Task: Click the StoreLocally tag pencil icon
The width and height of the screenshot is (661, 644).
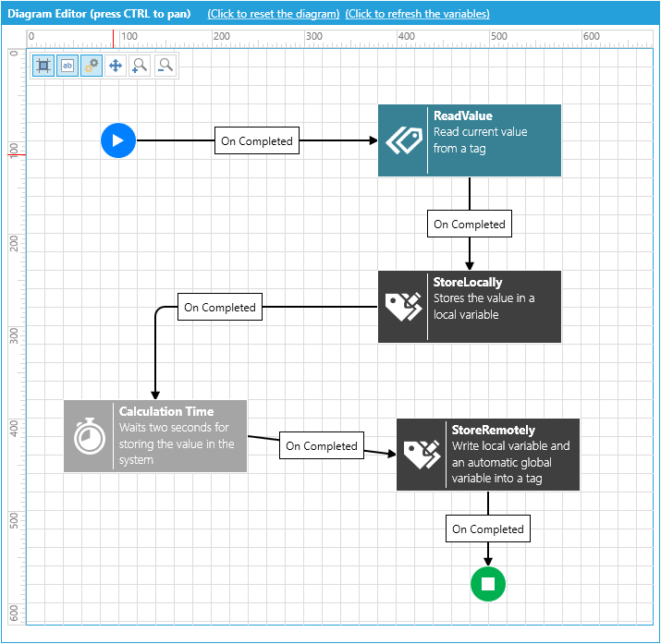Action: [403, 307]
